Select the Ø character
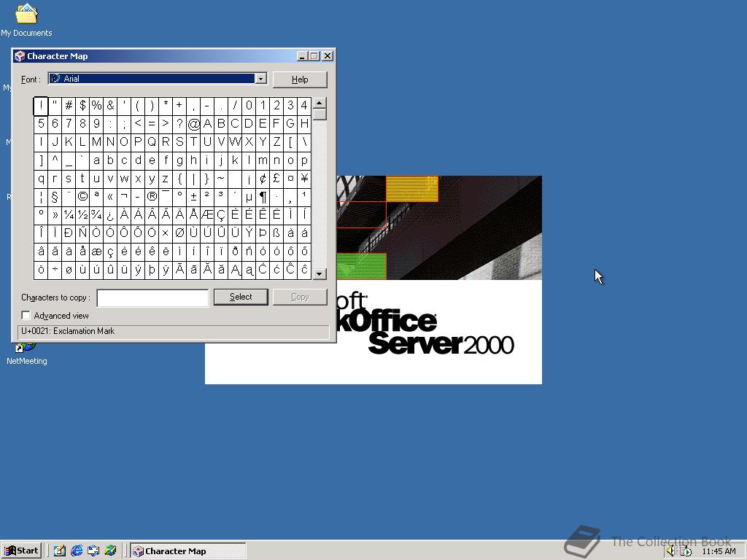The height and width of the screenshot is (560, 747). pos(179,233)
